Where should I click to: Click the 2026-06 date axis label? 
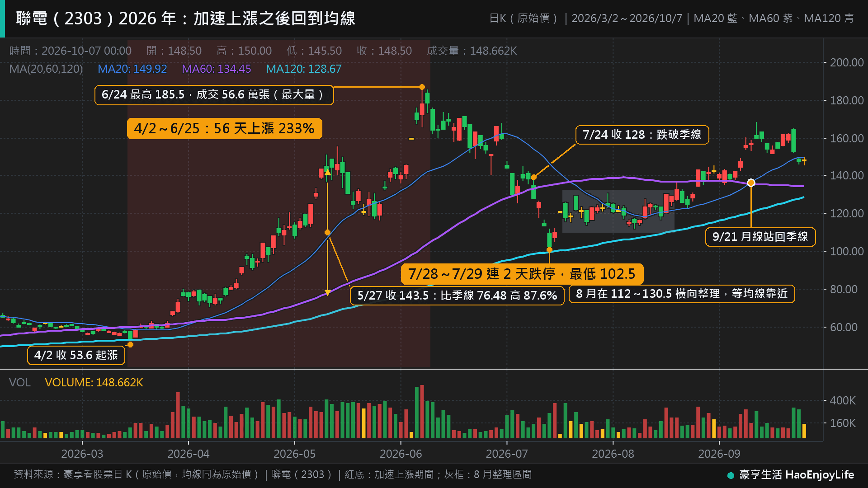401,454
